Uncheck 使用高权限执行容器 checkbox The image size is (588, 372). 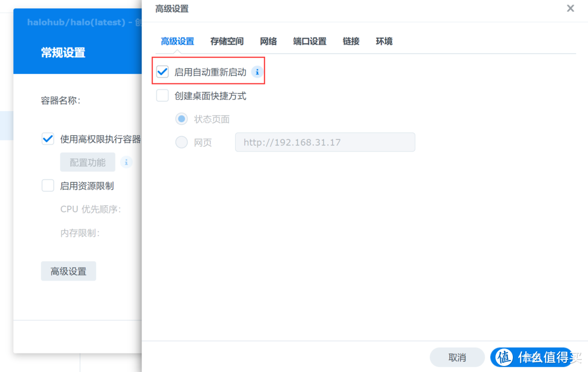(x=47, y=139)
